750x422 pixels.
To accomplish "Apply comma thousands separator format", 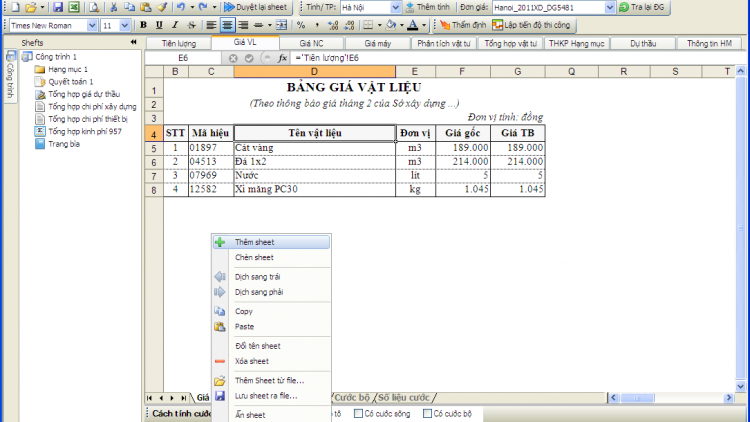I will point(317,25).
